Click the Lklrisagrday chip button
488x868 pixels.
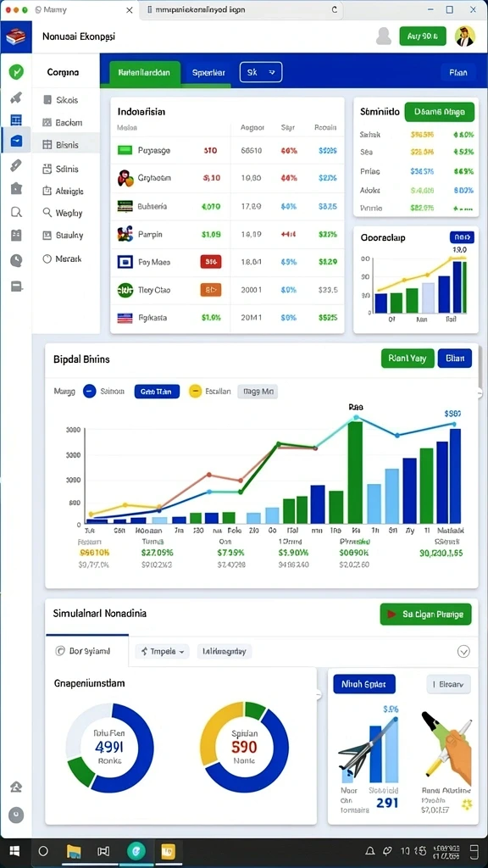pos(224,651)
